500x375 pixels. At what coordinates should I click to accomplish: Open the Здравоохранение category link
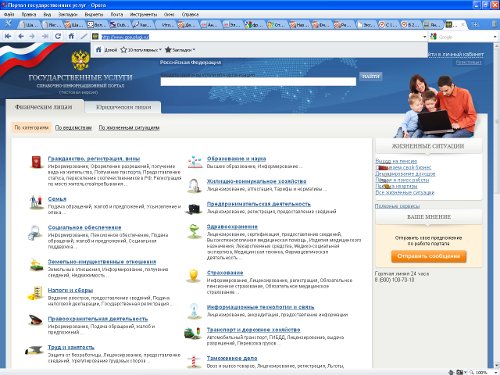tap(232, 227)
